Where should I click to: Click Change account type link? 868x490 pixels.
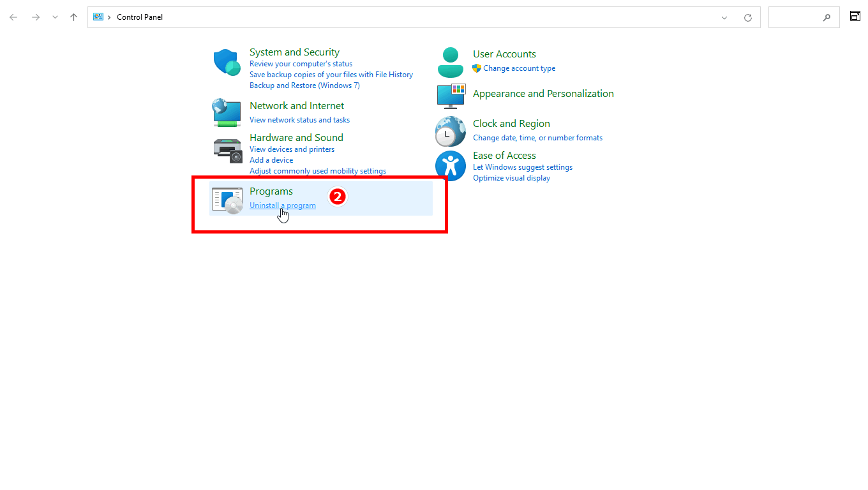[519, 68]
